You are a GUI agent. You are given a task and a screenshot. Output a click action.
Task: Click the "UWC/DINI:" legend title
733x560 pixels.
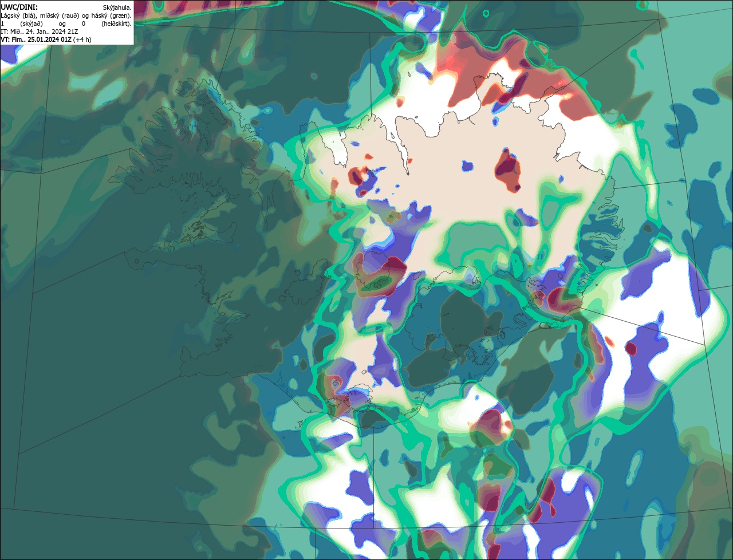(x=19, y=7)
